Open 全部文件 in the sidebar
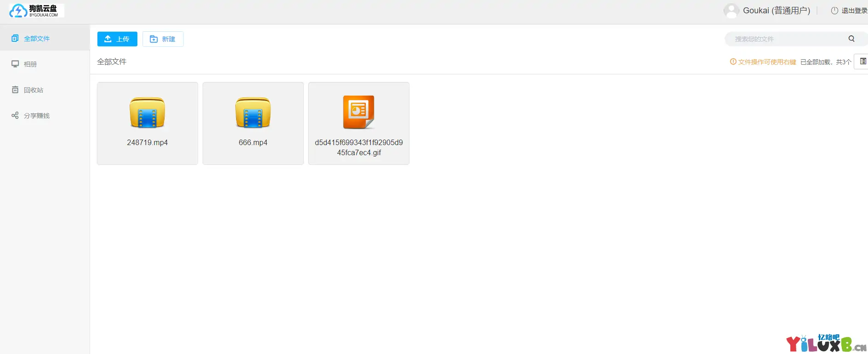 pyautogui.click(x=37, y=39)
